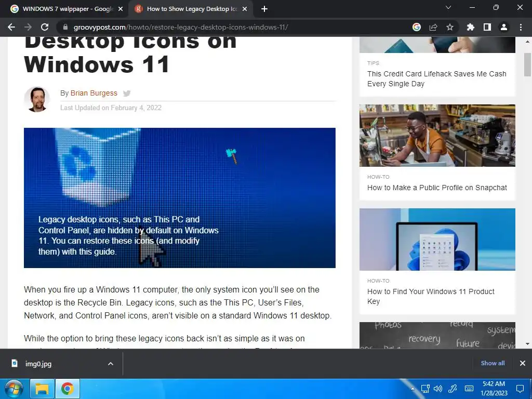
Task: Click the author profile photo
Action: (37, 99)
